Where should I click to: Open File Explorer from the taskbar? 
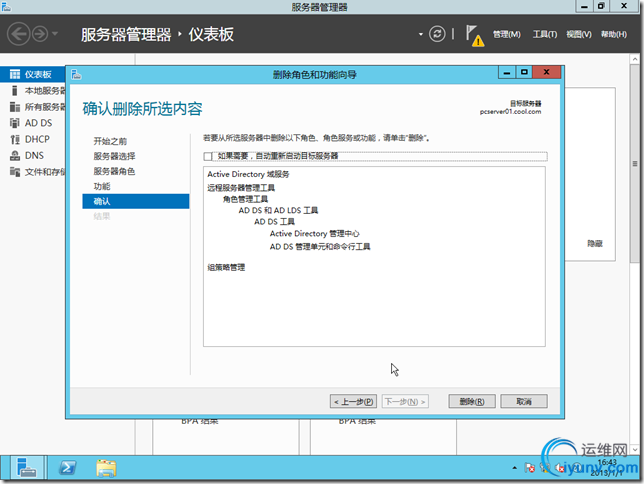(106, 468)
